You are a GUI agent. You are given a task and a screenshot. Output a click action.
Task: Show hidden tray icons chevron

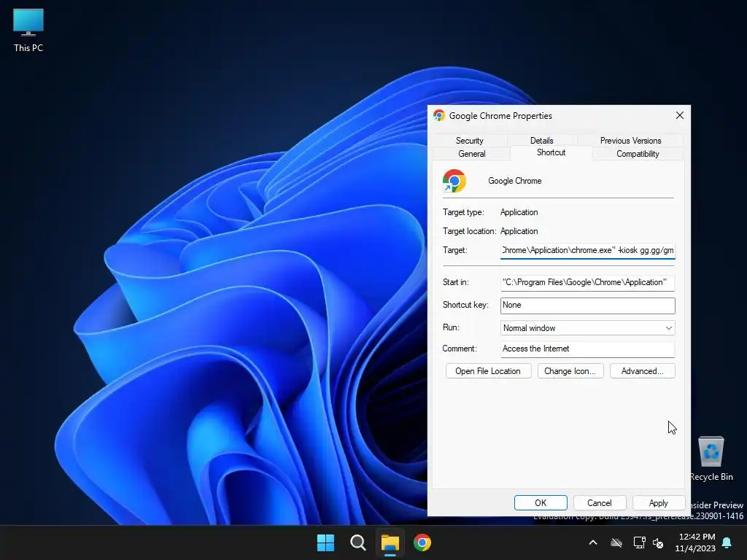point(593,542)
